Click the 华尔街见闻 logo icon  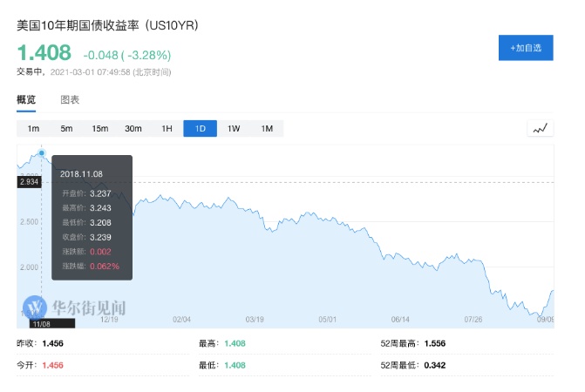coord(36,308)
